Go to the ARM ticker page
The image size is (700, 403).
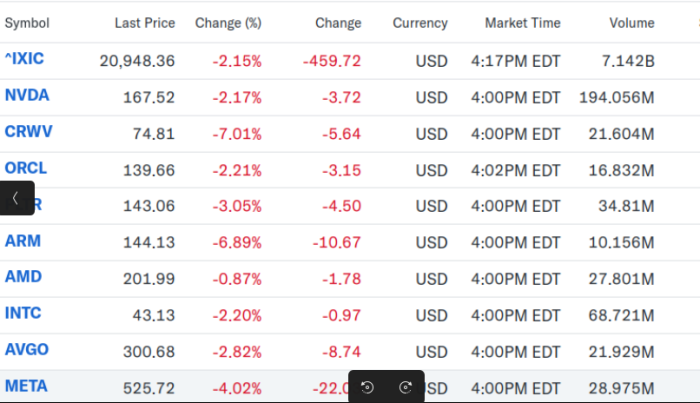(23, 241)
